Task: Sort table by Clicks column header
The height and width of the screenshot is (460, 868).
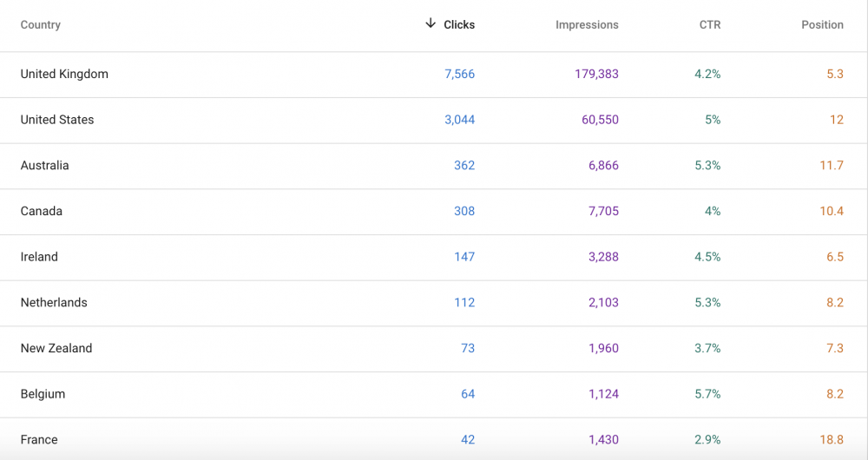Action: click(x=459, y=25)
